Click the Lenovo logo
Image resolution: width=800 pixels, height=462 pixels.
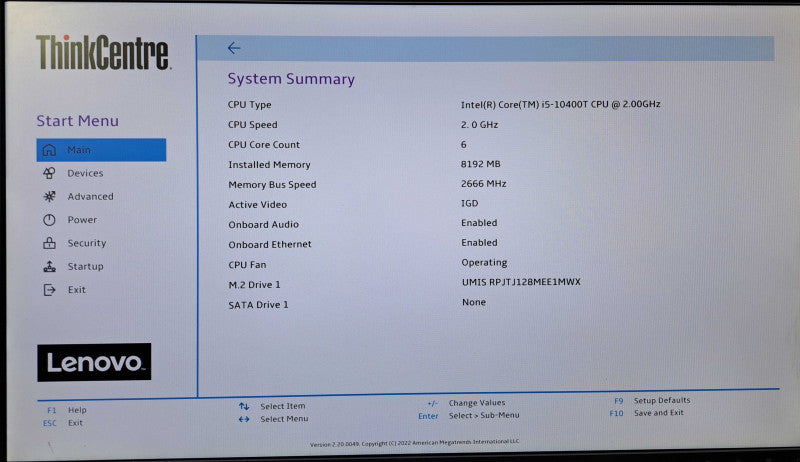[94, 362]
